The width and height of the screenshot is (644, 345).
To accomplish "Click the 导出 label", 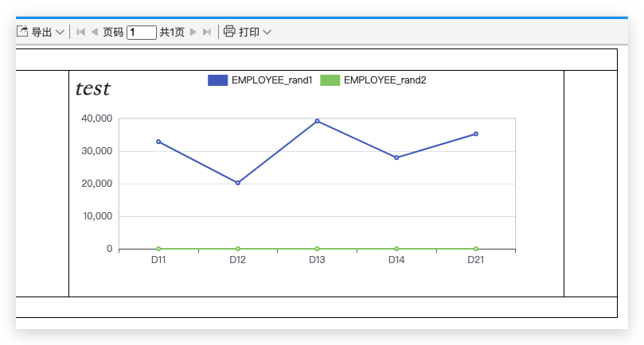I will [x=41, y=32].
